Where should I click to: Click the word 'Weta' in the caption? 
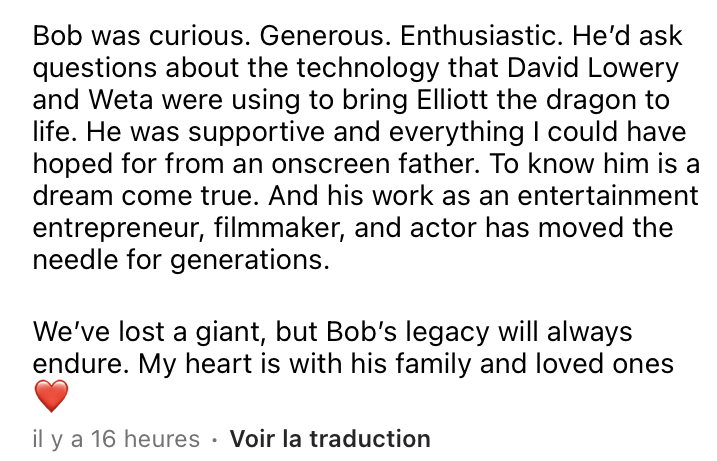tap(120, 100)
